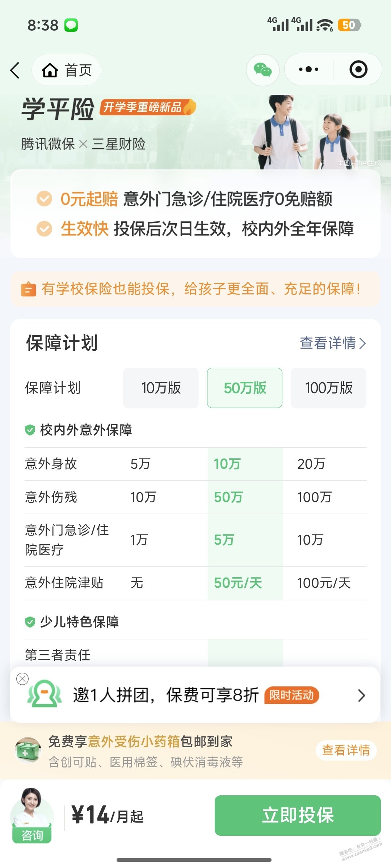Open the three-dot more menu
The width and height of the screenshot is (391, 868).
coord(308,69)
